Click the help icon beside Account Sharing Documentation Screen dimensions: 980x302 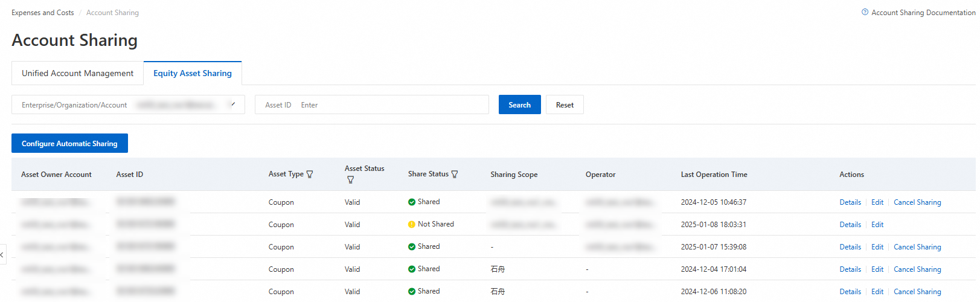click(865, 12)
